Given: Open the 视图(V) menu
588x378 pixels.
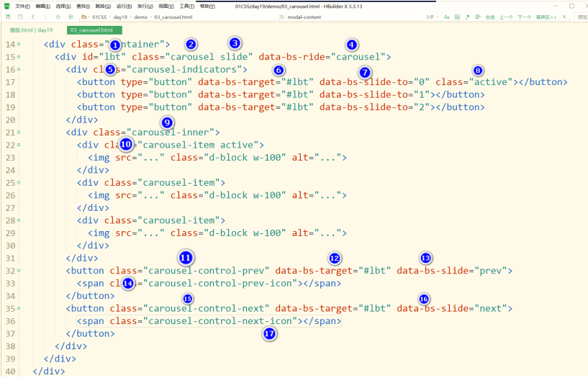Looking at the screenshot, I should point(166,6).
